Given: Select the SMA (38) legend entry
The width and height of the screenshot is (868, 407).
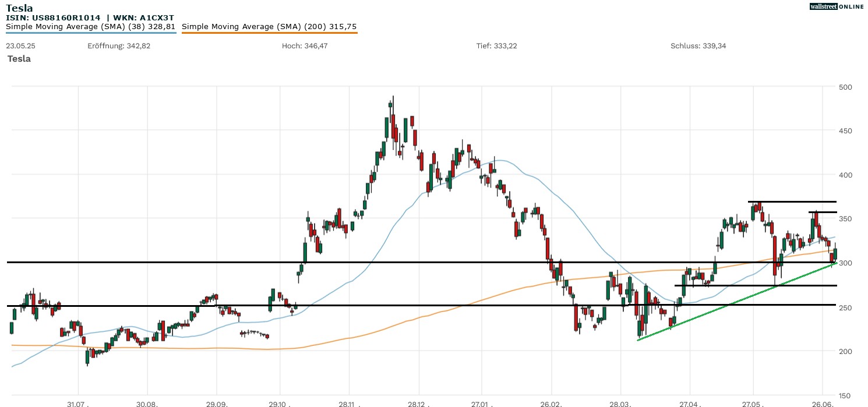Looking at the screenshot, I should point(91,27).
